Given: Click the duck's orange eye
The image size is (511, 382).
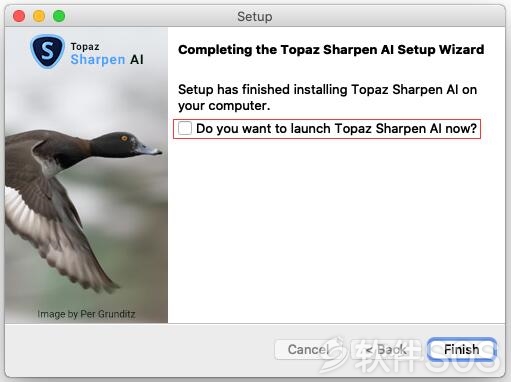Looking at the screenshot, I should pos(124,138).
